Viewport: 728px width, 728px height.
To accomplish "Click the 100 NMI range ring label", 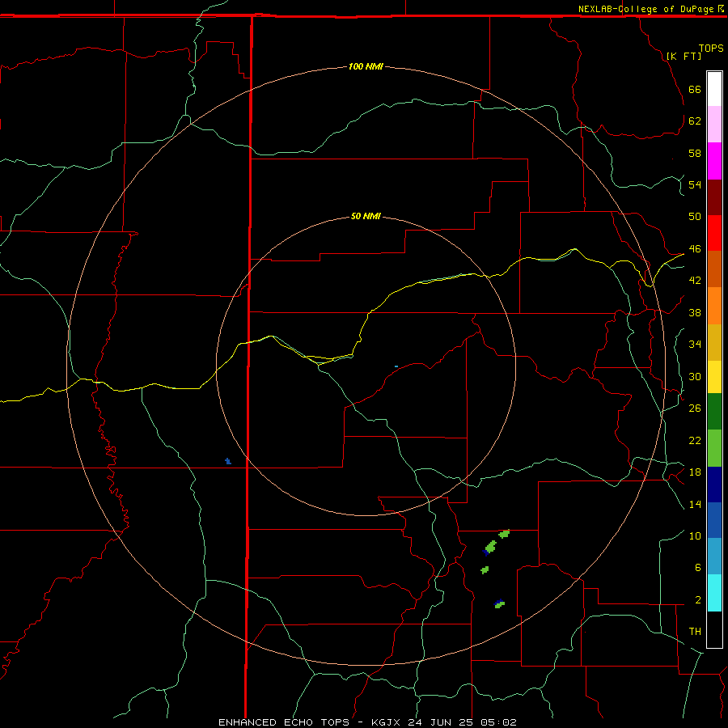I will (x=366, y=66).
